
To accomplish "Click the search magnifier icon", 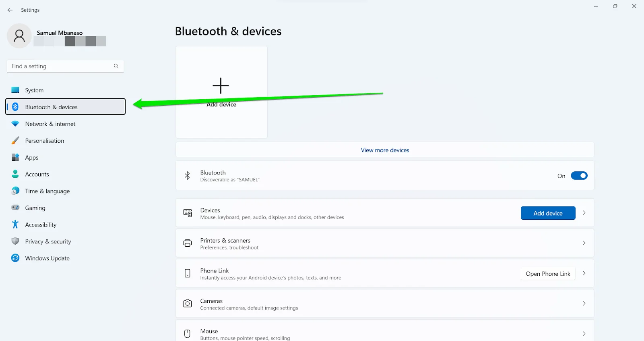I will [116, 66].
